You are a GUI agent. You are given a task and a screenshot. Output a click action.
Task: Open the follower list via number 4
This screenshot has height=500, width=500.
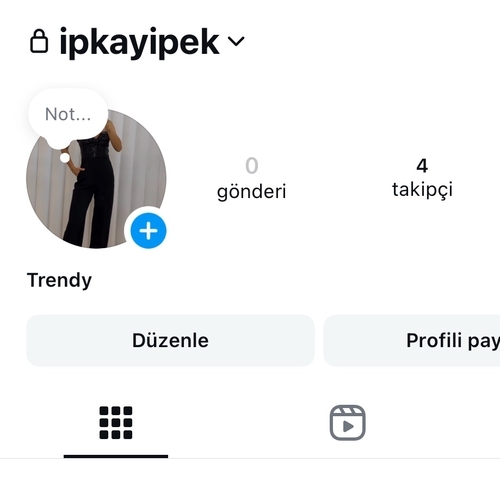coord(422,166)
